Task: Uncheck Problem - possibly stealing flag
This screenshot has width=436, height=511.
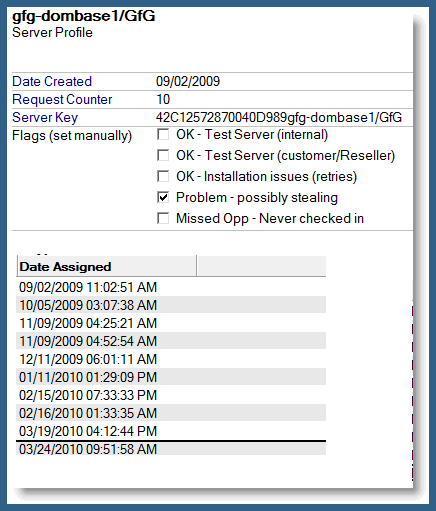Action: point(163,197)
